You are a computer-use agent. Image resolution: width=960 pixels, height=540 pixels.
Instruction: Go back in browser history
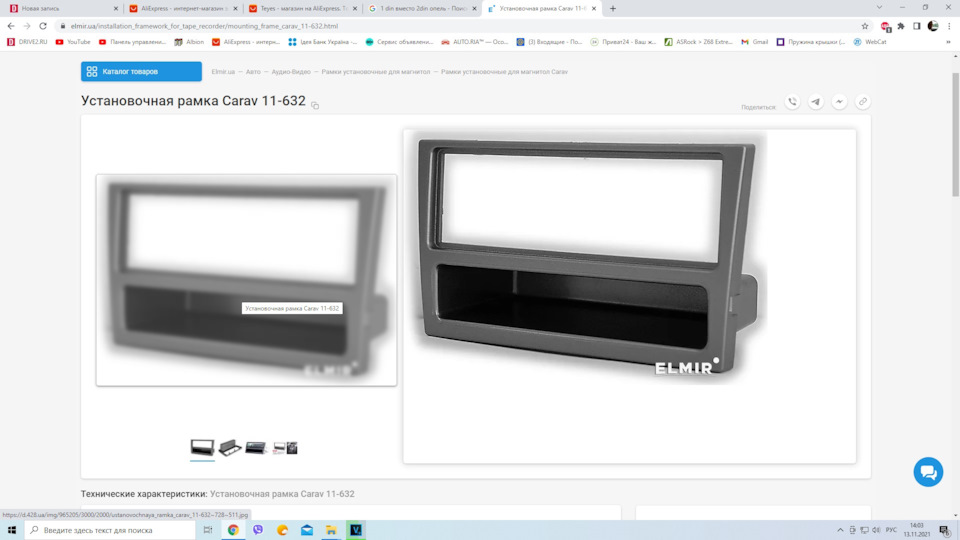click(x=11, y=26)
